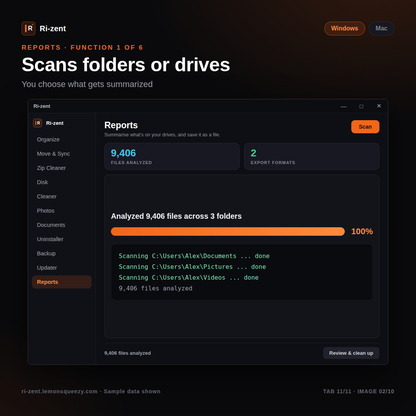Select Updater in sidebar
416x416 pixels.
tap(47, 268)
